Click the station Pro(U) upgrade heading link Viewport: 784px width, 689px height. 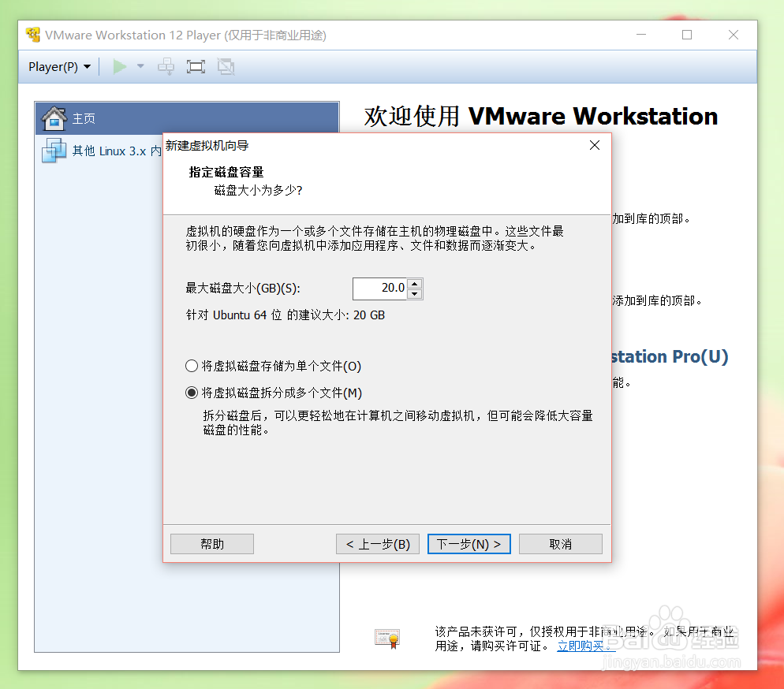click(x=670, y=356)
